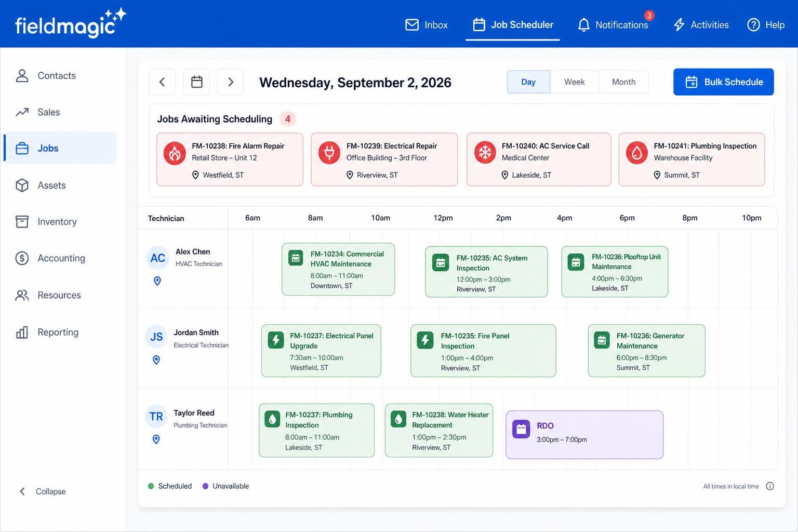Click the snowflake icon on FM-10240 AC Service Call
The width and height of the screenshot is (798, 532).
click(x=485, y=152)
